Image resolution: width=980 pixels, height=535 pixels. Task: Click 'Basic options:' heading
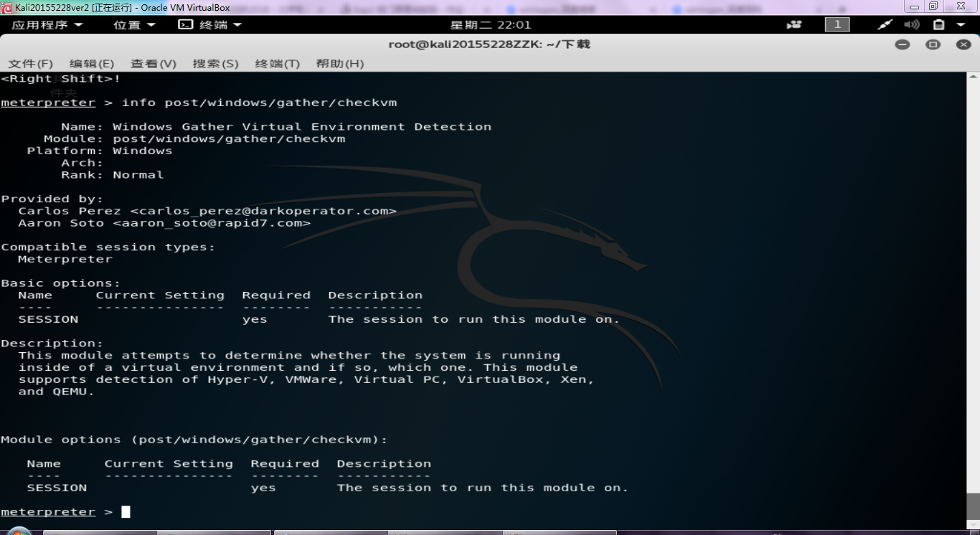point(61,283)
